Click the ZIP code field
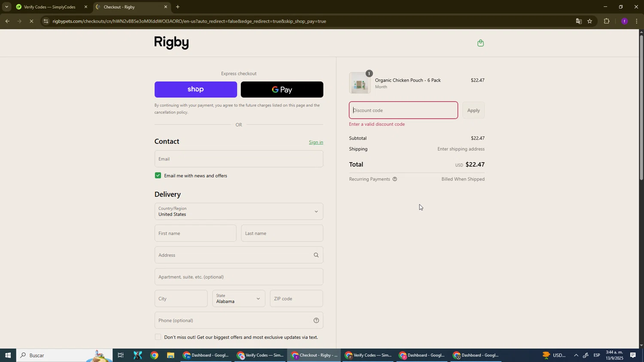 pos(296,299)
